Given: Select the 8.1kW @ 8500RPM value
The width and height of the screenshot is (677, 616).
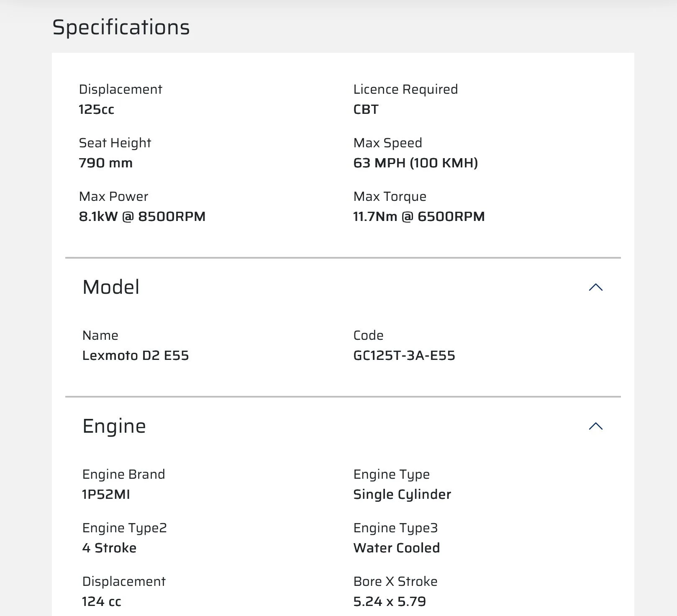Looking at the screenshot, I should pos(142,217).
